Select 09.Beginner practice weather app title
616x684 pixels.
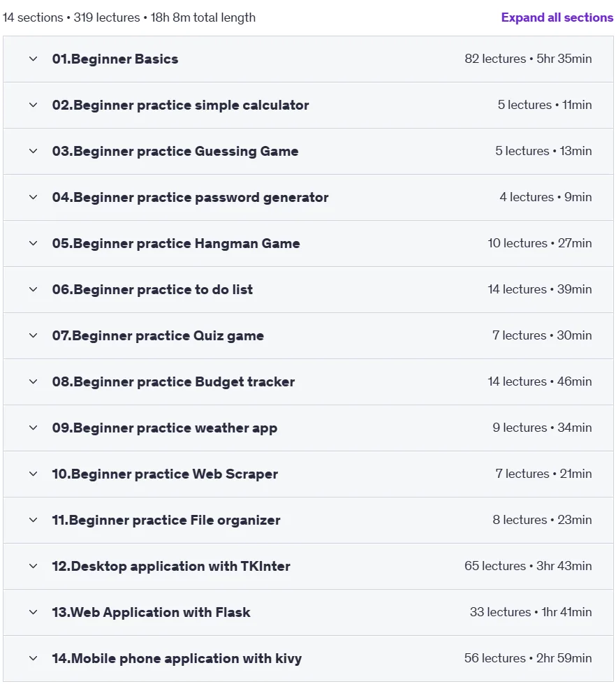pos(165,428)
